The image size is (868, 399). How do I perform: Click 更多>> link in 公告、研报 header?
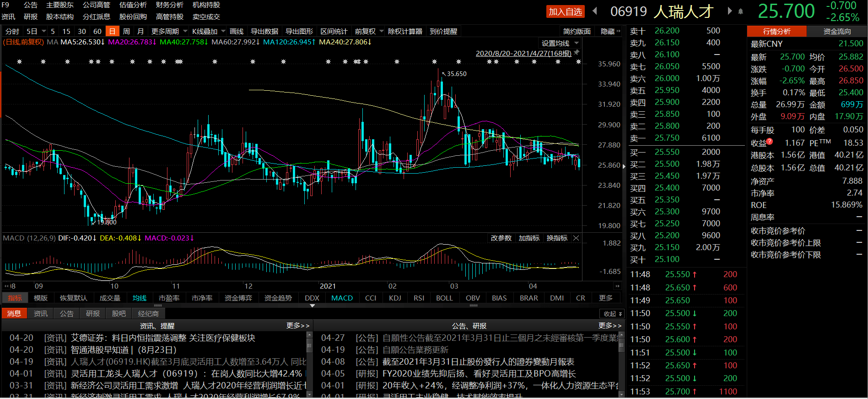pos(610,326)
